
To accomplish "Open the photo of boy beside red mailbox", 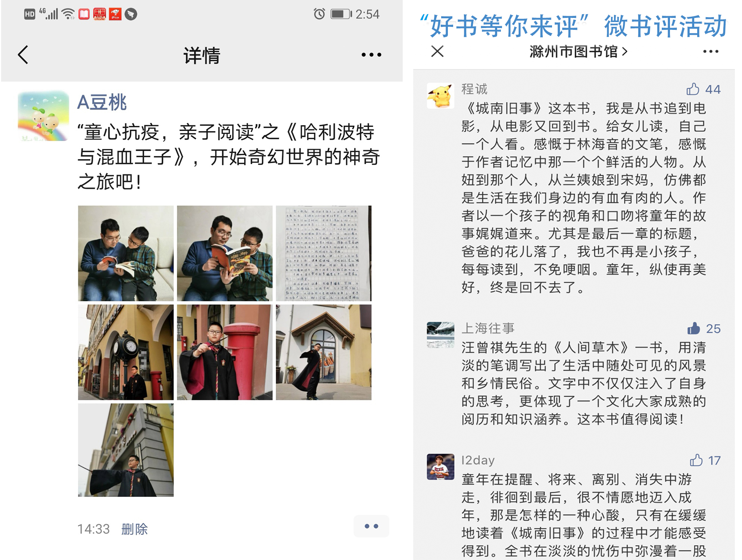I will point(225,352).
